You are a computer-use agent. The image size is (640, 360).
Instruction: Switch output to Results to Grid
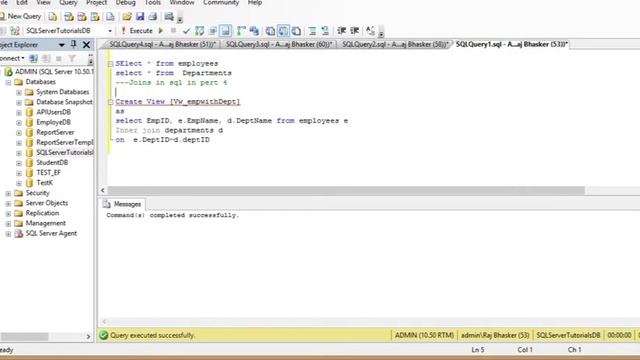click(x=283, y=31)
